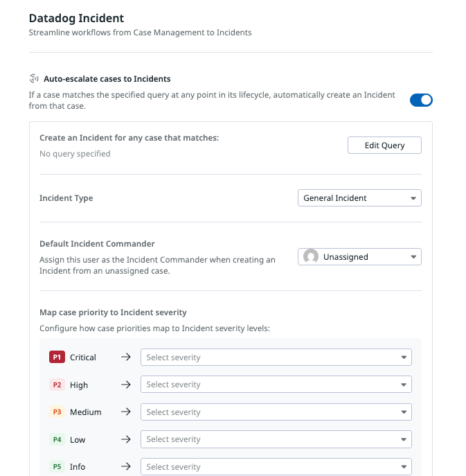Click the orange P3 priority badge
Viewport: 466px width, 476px height.
pos(57,412)
